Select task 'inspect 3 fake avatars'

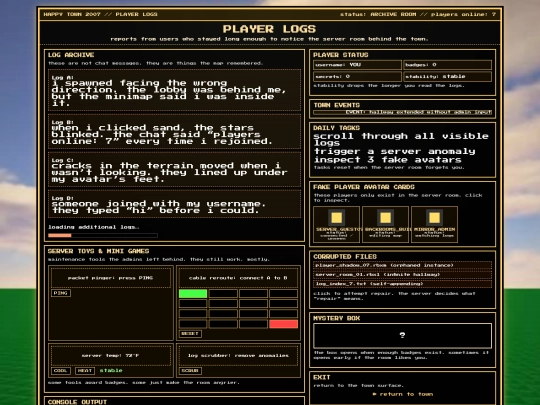(387, 160)
